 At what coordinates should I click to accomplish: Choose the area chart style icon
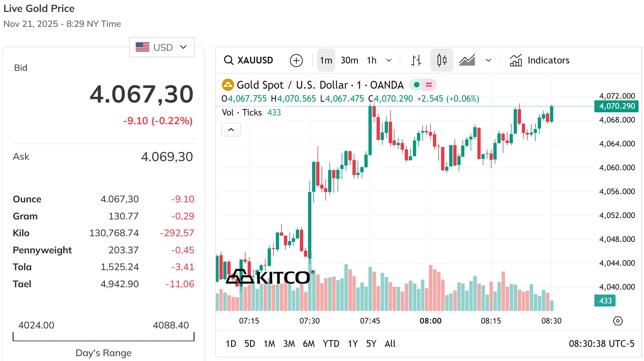[x=467, y=60]
